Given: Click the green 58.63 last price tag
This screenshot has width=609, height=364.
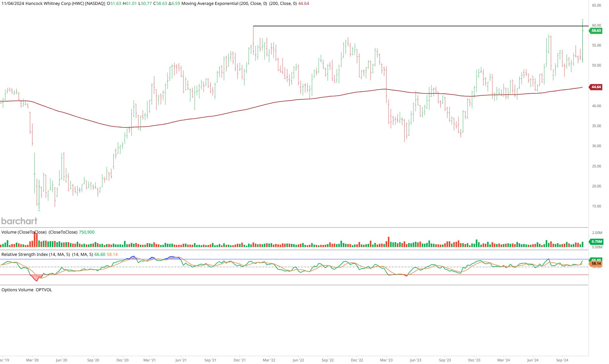Looking at the screenshot, I should [596, 31].
